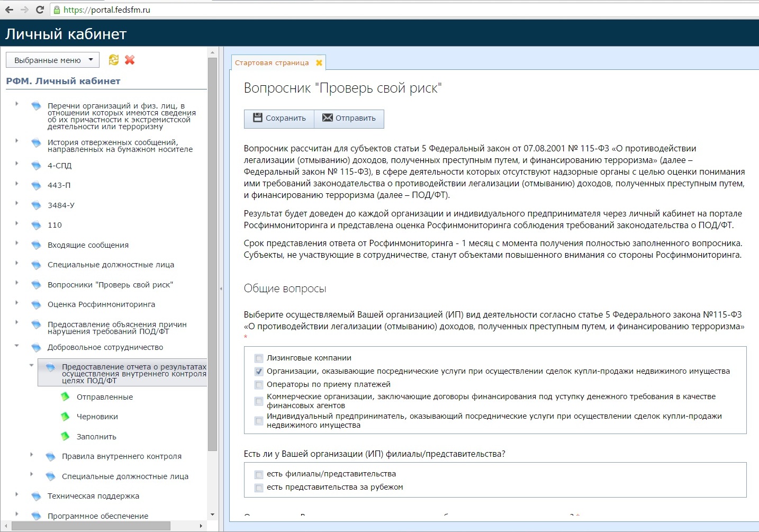Click icon beside Перечни организаций и физ. лиц

(x=36, y=106)
